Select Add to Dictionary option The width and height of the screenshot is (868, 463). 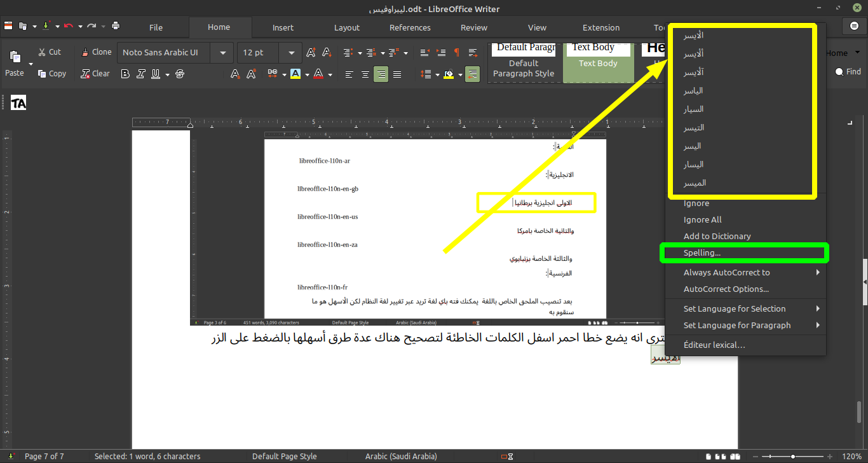[x=717, y=236]
